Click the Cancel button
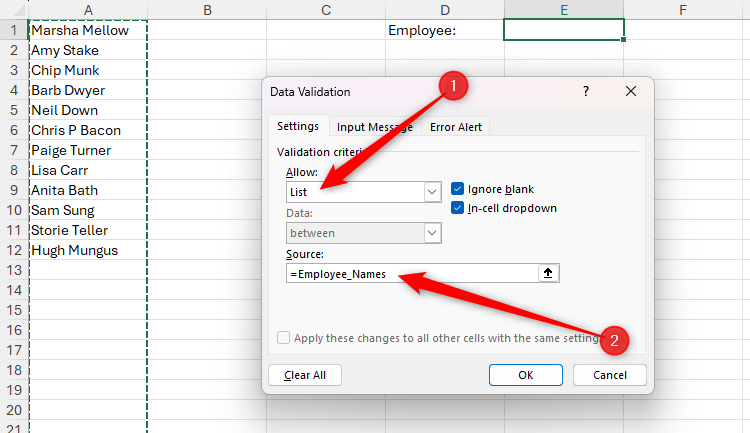This screenshot has width=750, height=433. [x=609, y=375]
